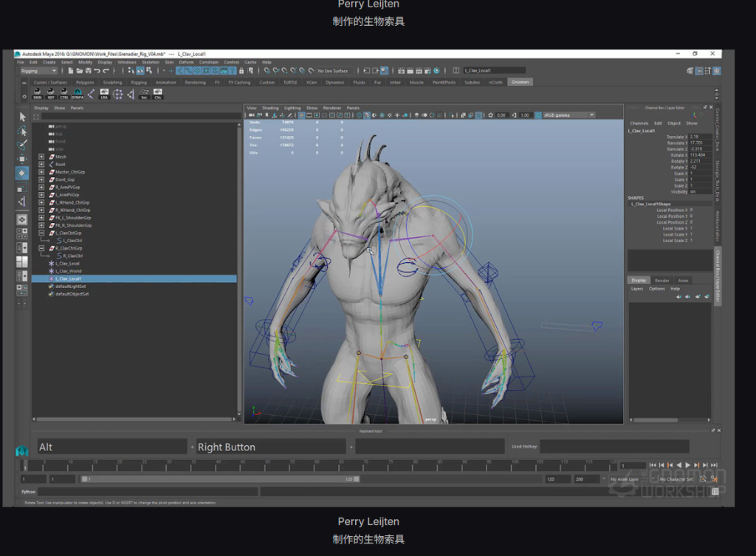Redo the action in the toolbar
Screen dimensions: 756x556
(x=106, y=71)
